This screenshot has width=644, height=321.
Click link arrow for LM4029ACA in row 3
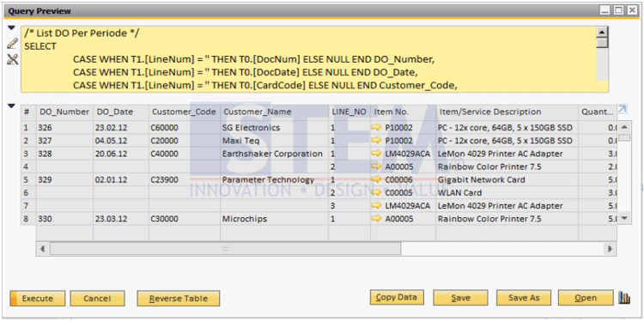click(376, 154)
